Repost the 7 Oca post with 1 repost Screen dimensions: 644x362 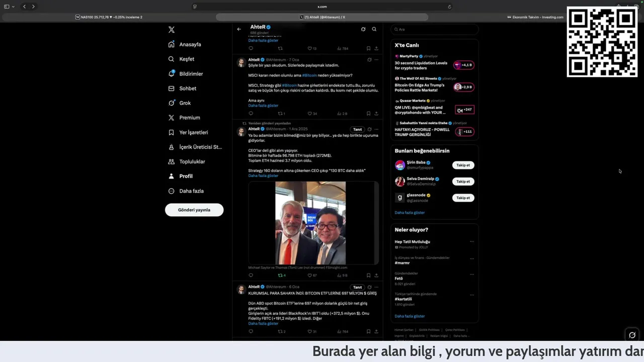click(x=282, y=114)
